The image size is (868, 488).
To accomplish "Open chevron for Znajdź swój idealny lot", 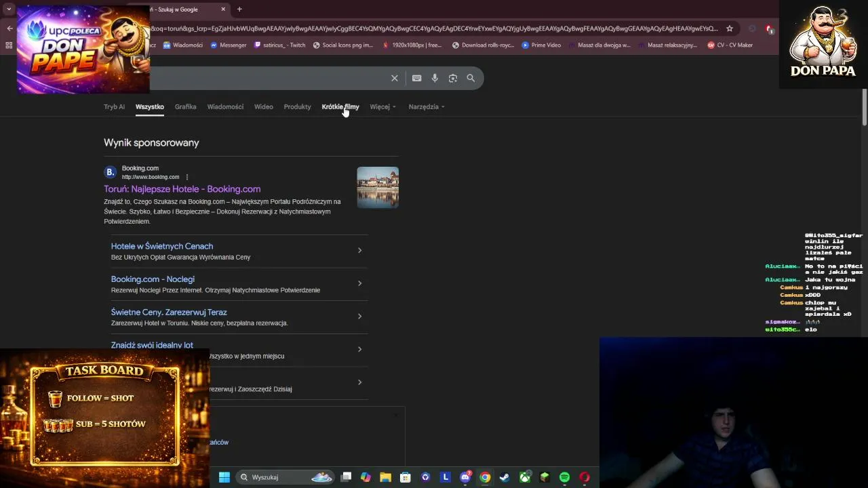I will [359, 349].
